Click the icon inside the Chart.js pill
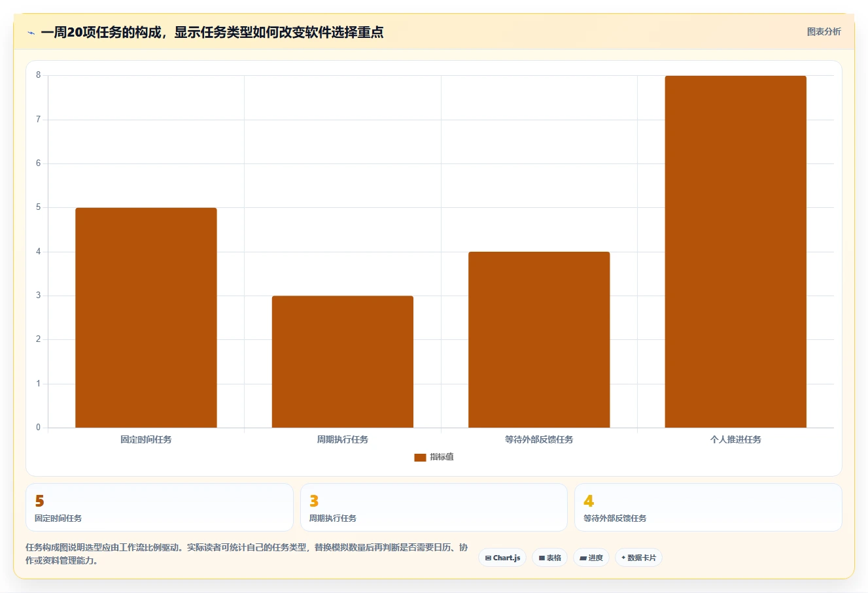The height and width of the screenshot is (593, 868). click(x=488, y=558)
